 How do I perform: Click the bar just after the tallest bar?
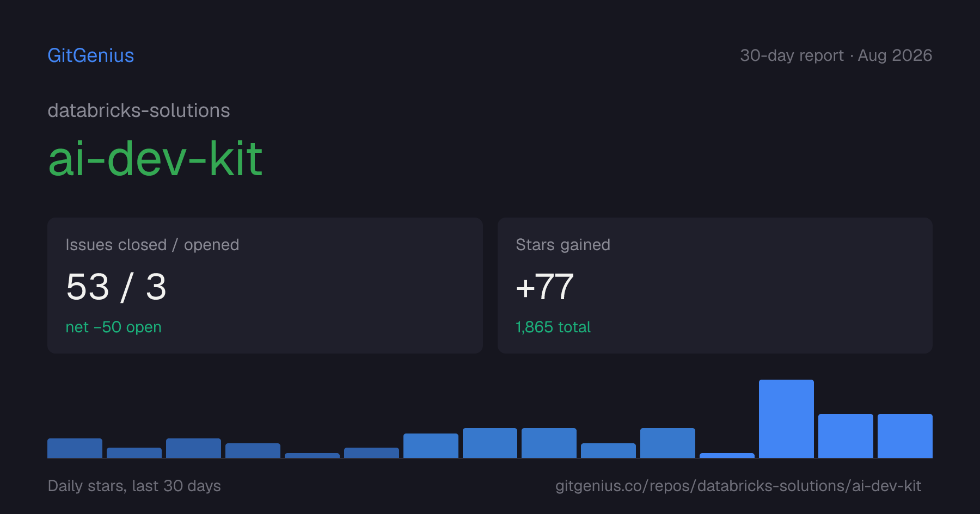click(846, 436)
